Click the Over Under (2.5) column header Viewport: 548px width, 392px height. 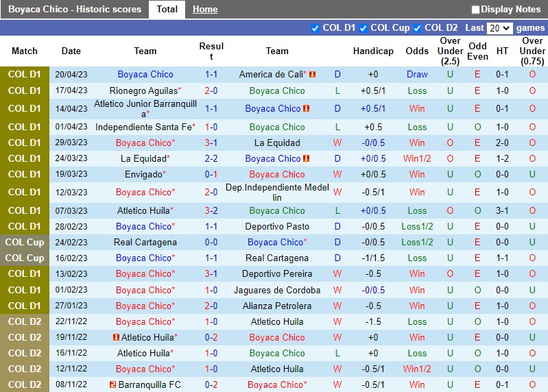[450, 51]
